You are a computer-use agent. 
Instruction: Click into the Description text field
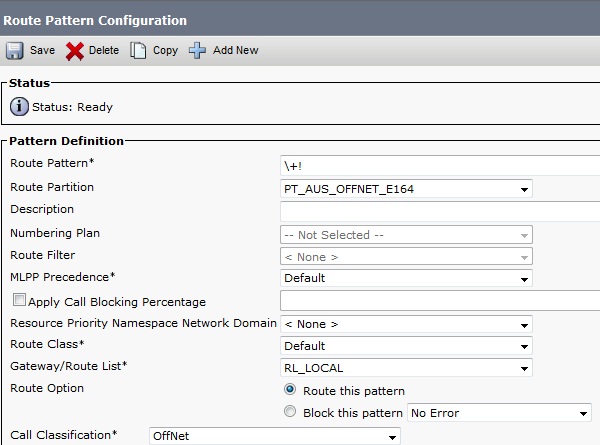tap(440, 211)
